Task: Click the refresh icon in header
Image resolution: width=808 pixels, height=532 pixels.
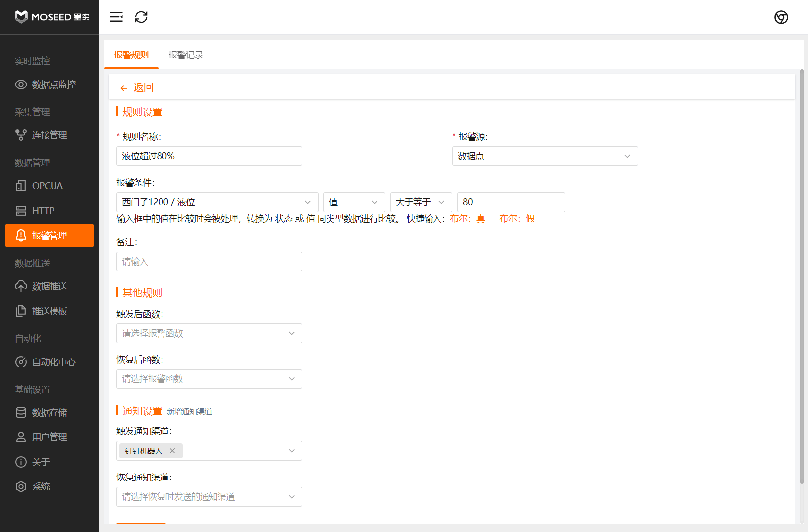Action: tap(141, 17)
